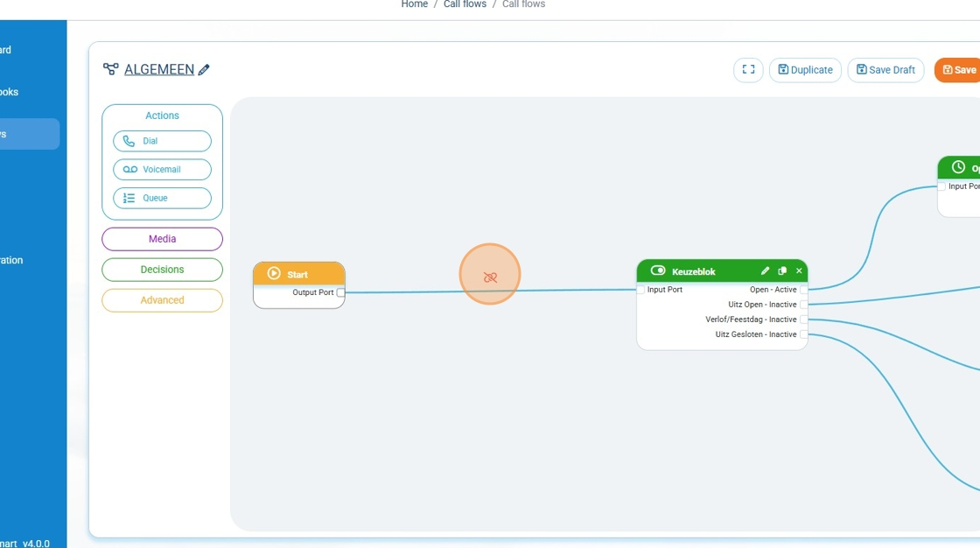Click the Open - Active output port
980x548 pixels.
[x=803, y=290]
